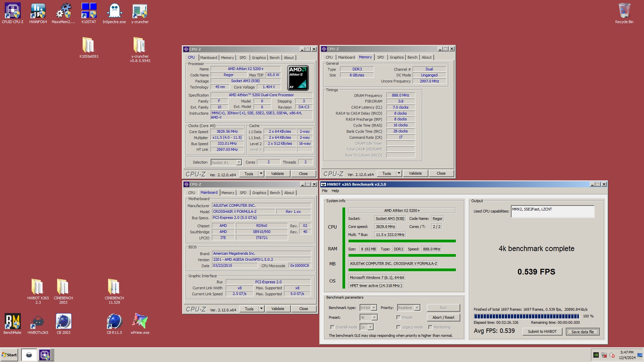This screenshot has width=644, height=362.
Task: Switch to HWBOT x265 taskbar button
Action: (29, 355)
